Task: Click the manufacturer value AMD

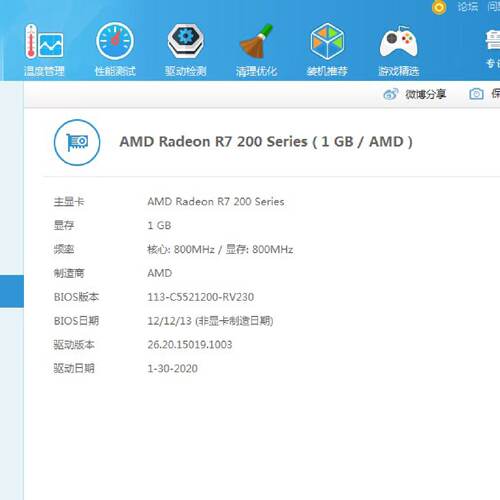Action: point(160,273)
